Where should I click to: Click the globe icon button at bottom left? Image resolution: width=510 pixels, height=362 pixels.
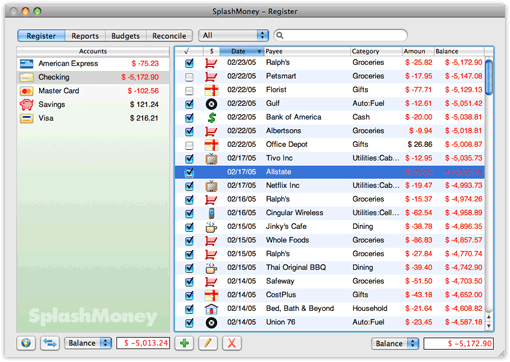(x=26, y=343)
